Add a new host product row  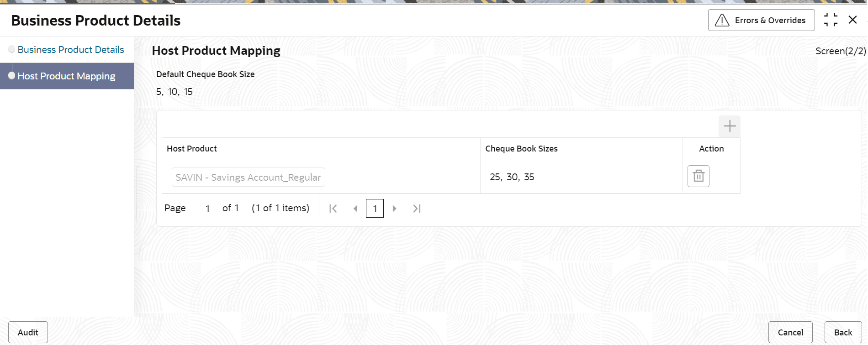[729, 126]
